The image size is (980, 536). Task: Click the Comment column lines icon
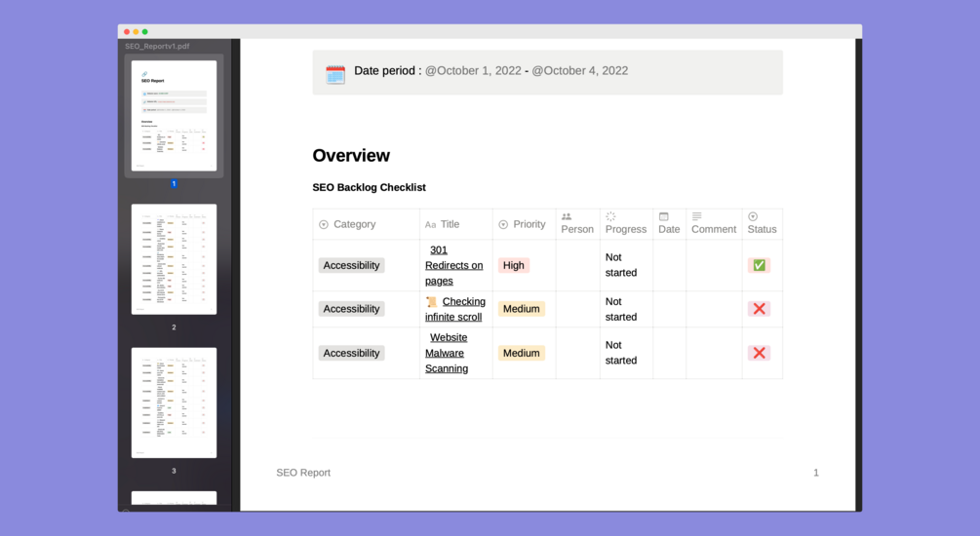[696, 216]
